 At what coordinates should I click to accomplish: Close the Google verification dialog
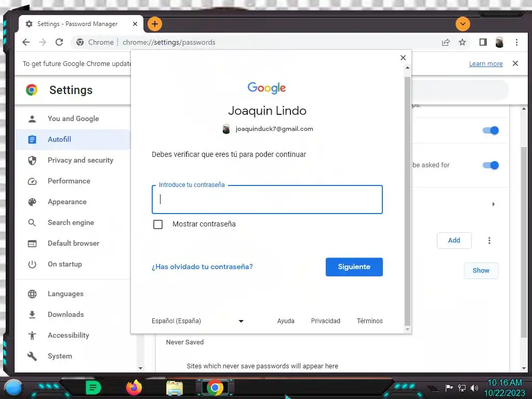pos(403,58)
